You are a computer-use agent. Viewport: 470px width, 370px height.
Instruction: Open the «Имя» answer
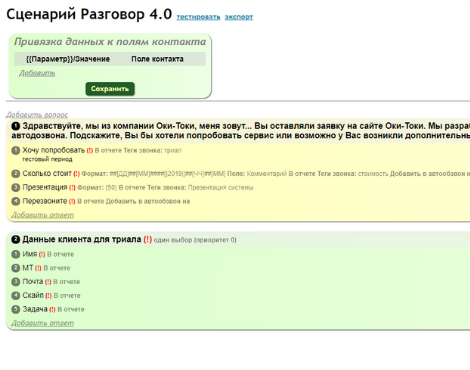(x=30, y=254)
